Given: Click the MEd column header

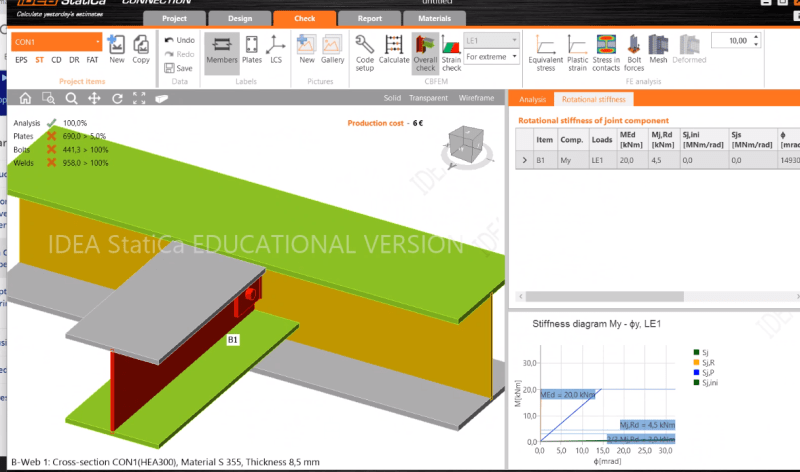Looking at the screenshot, I should point(631,139).
